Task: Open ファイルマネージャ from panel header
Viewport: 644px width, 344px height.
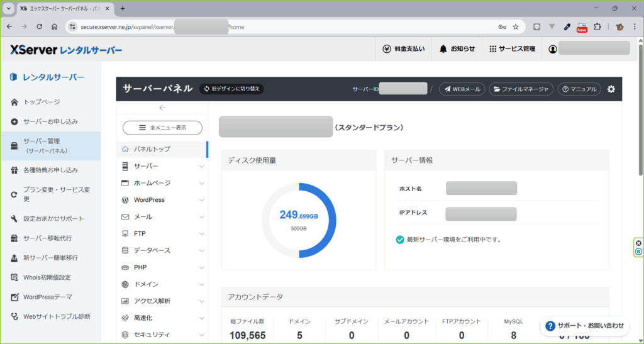Action: click(521, 89)
